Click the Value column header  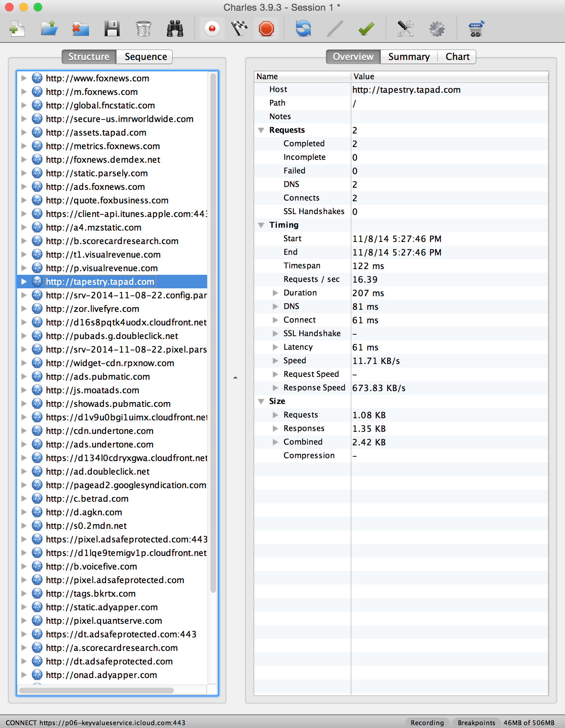coord(450,76)
